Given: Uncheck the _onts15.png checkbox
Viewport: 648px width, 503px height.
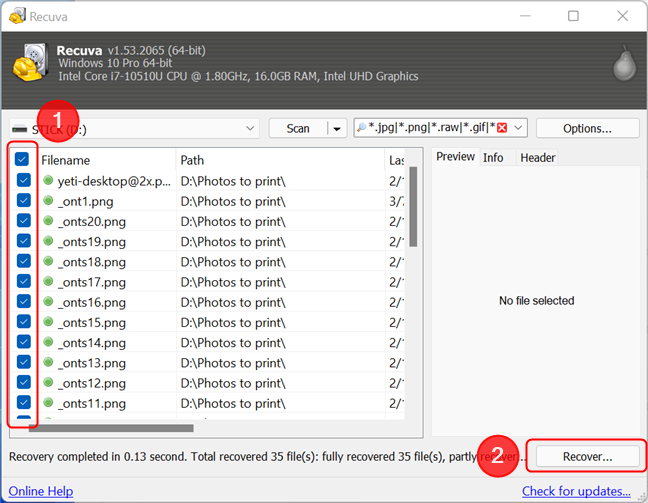Looking at the screenshot, I should 24,321.
